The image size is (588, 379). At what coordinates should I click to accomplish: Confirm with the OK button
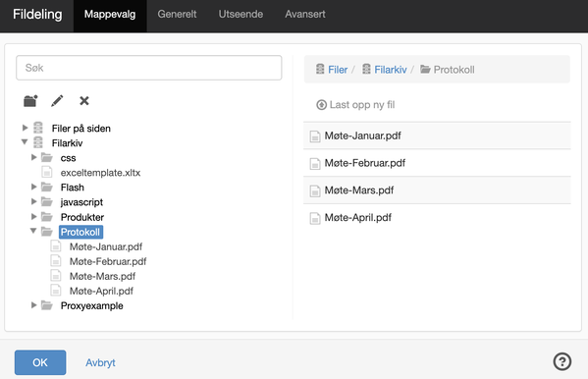coord(40,362)
